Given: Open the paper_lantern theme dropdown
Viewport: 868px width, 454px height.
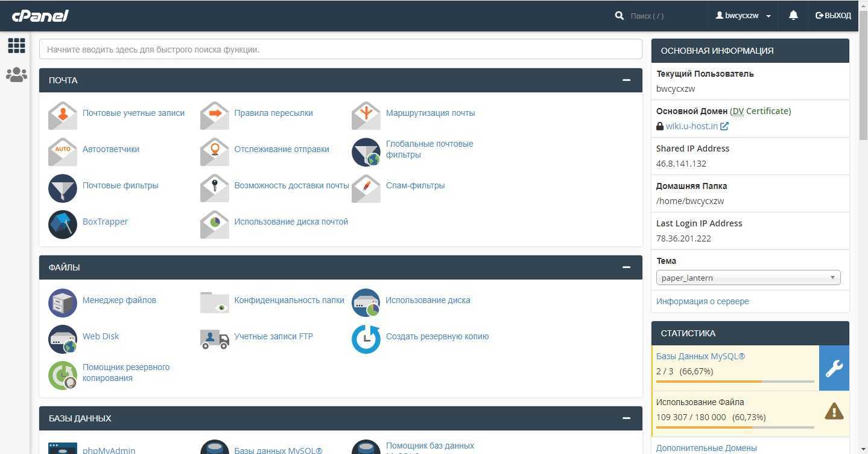Looking at the screenshot, I should pyautogui.click(x=748, y=278).
